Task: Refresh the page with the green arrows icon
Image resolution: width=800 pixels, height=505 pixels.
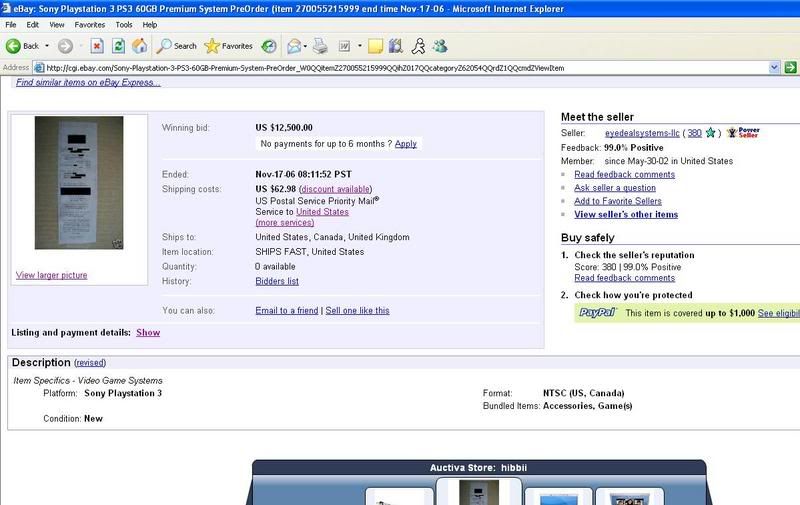Action: tap(118, 46)
